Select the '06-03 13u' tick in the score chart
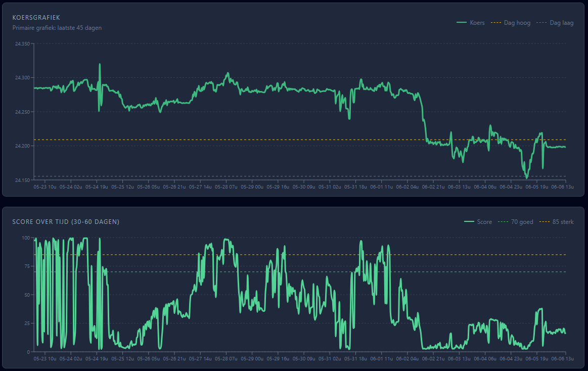The width and height of the screenshot is (588, 371). [x=459, y=359]
